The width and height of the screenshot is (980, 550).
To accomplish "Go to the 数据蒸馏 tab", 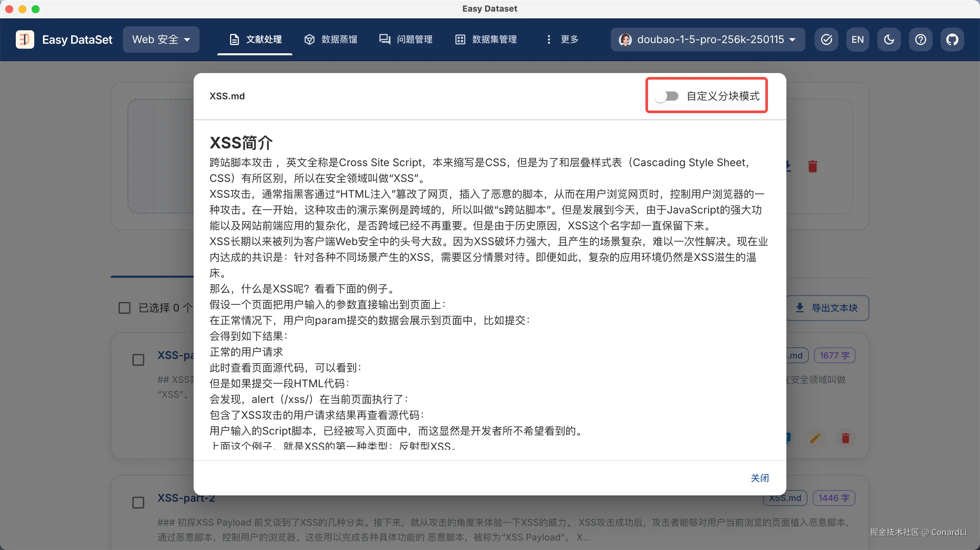I will point(331,39).
